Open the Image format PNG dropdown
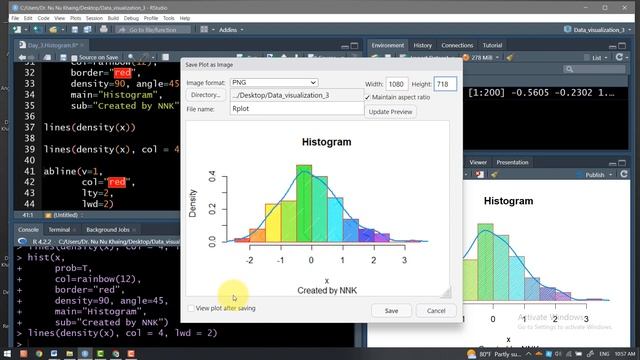Image resolution: width=640 pixels, height=360 pixels. pos(274,82)
